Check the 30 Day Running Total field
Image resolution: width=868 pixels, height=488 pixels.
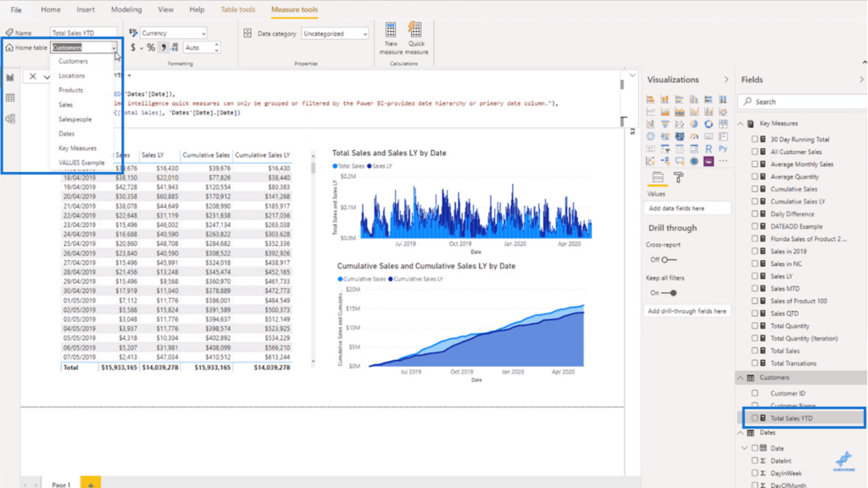pyautogui.click(x=754, y=140)
